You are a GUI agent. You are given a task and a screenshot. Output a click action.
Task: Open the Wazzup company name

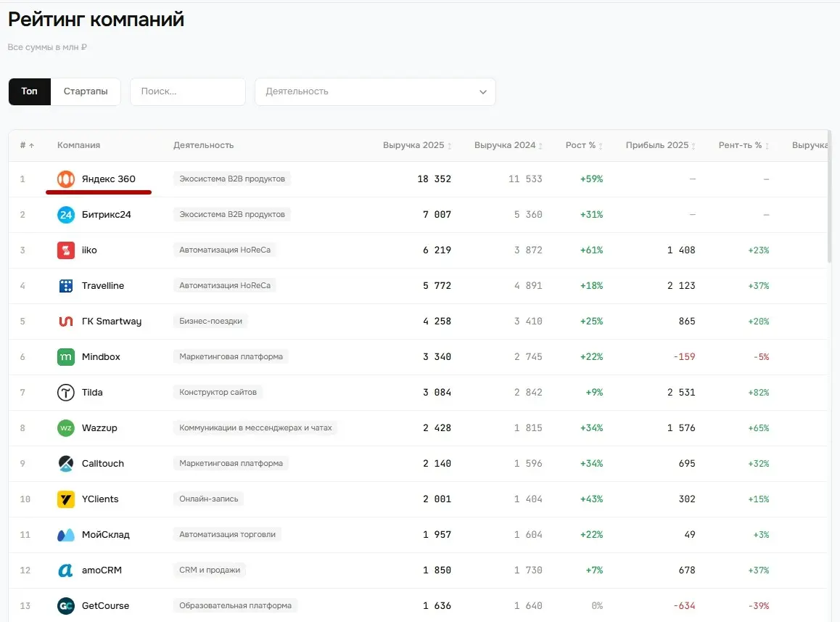99,428
